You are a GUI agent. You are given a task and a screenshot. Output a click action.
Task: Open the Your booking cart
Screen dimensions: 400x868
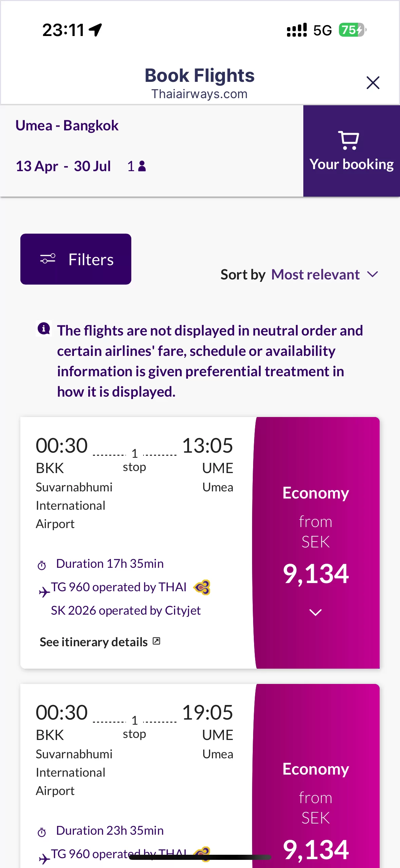(351, 151)
